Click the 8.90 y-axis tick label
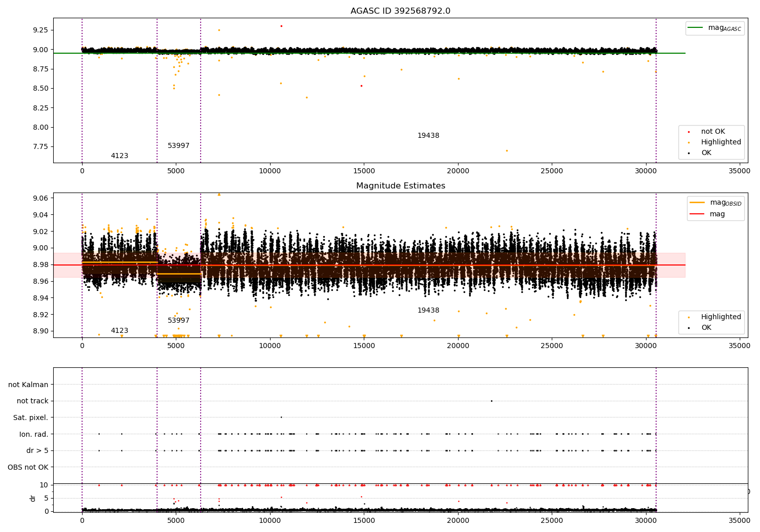The width and height of the screenshot is (760, 532). coord(40,331)
